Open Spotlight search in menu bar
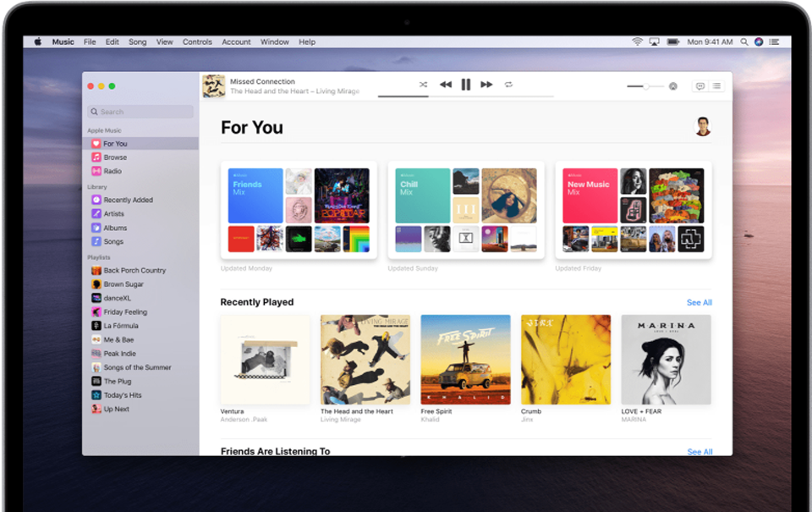The width and height of the screenshot is (812, 512). point(744,42)
